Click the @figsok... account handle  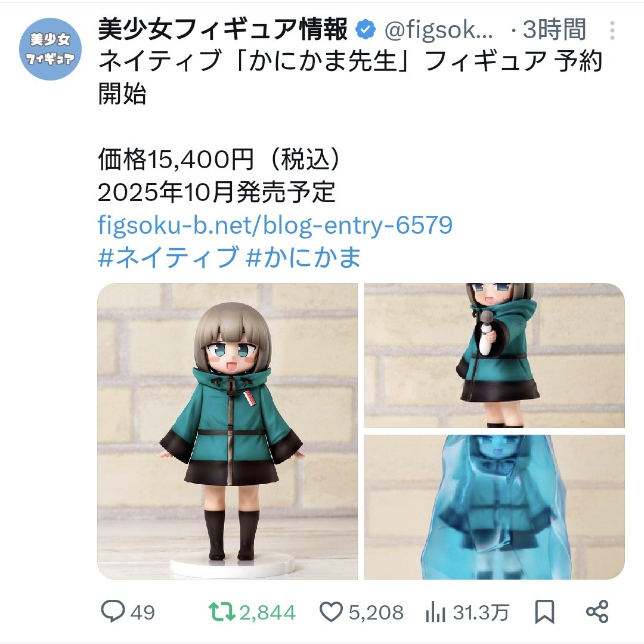coord(439,30)
